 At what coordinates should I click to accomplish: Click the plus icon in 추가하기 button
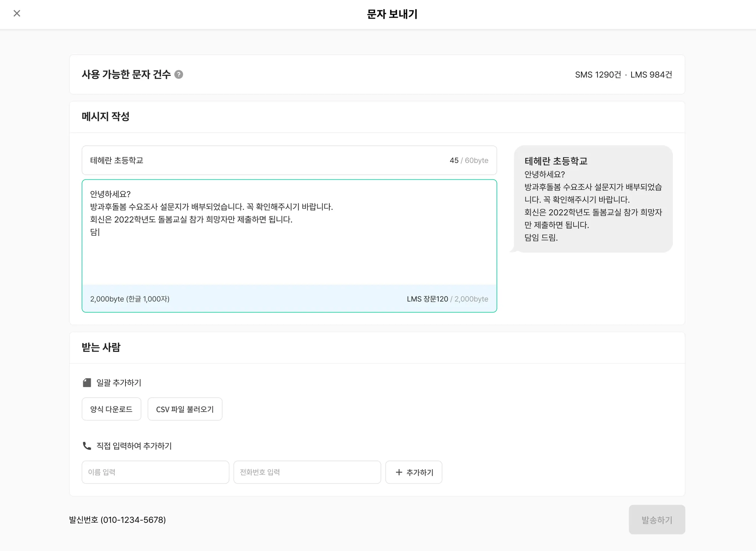click(x=399, y=472)
